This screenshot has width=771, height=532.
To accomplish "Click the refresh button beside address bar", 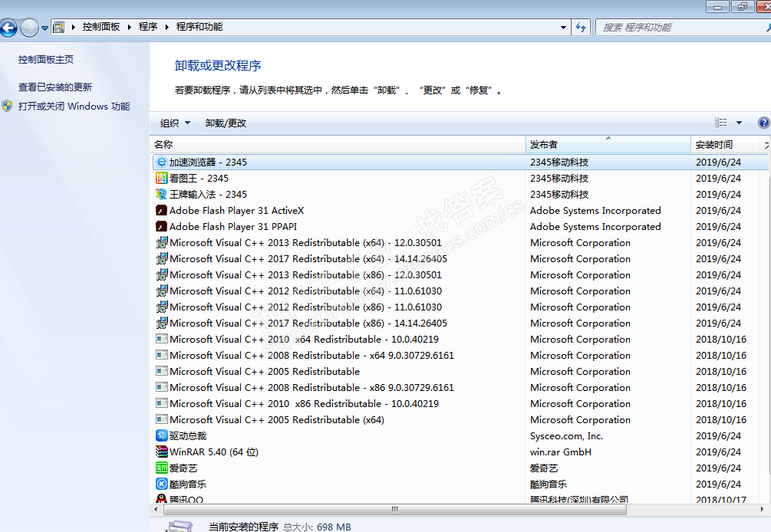I will coord(581,28).
